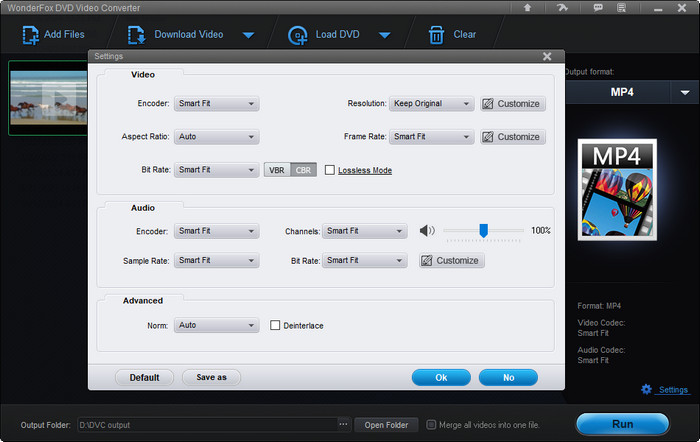Expand the audio Channels dropdown
This screenshot has height=442, width=700.
click(365, 231)
